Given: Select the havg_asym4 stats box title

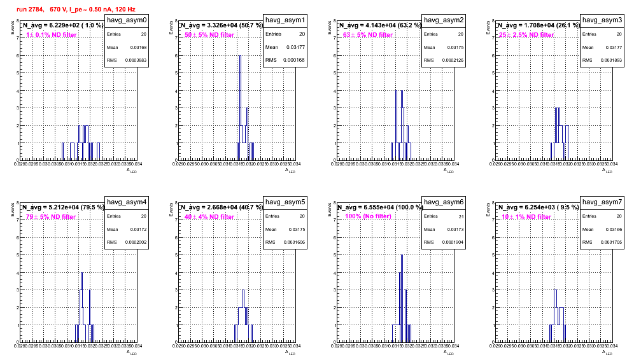Looking at the screenshot, I should tap(127, 202).
